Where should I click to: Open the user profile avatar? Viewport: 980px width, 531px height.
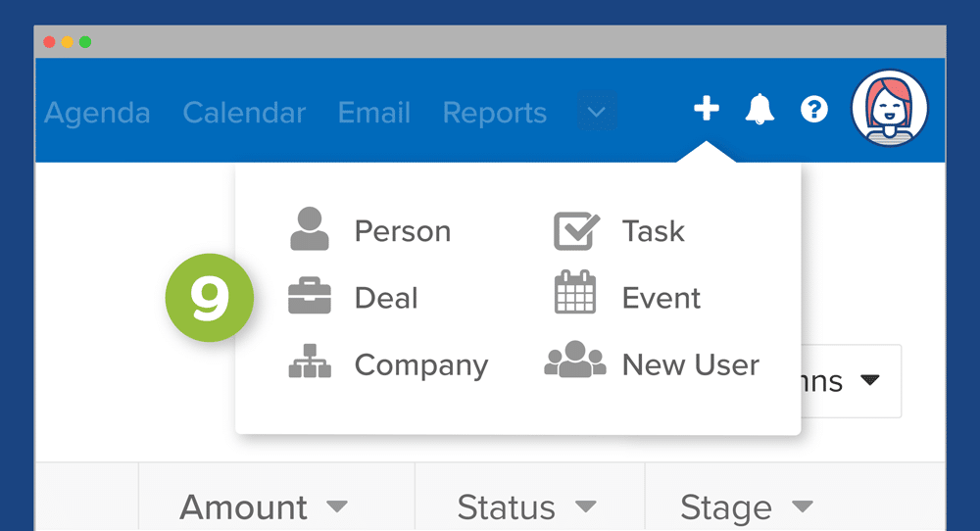890,109
